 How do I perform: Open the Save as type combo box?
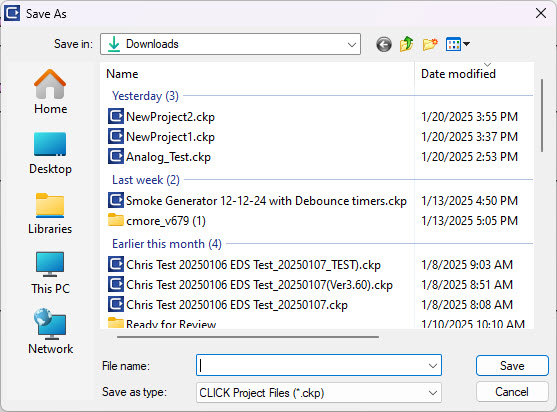(319, 392)
